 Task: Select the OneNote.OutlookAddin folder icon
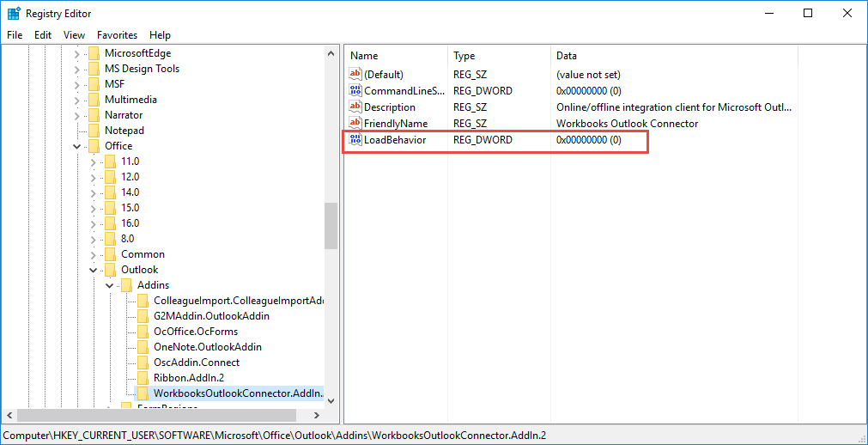(143, 347)
